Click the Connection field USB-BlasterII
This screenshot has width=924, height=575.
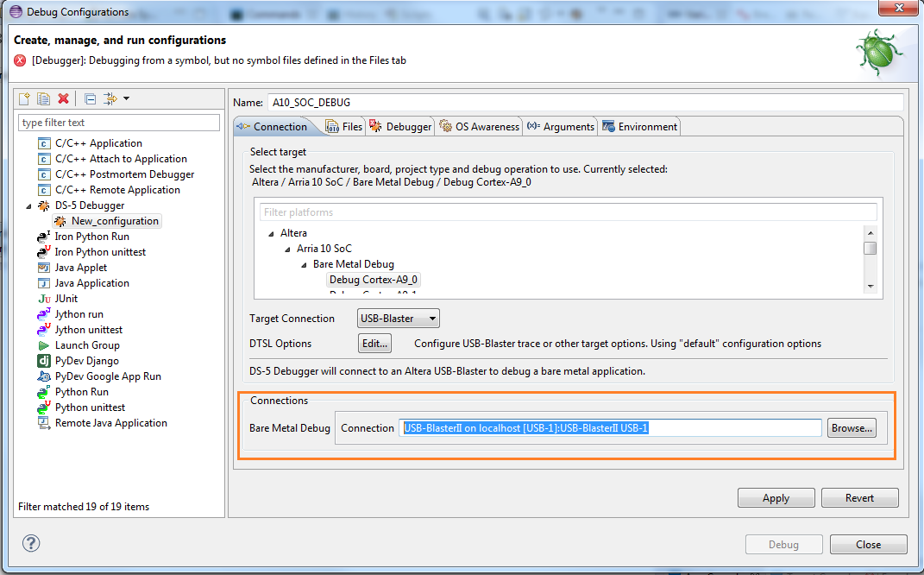tap(610, 428)
